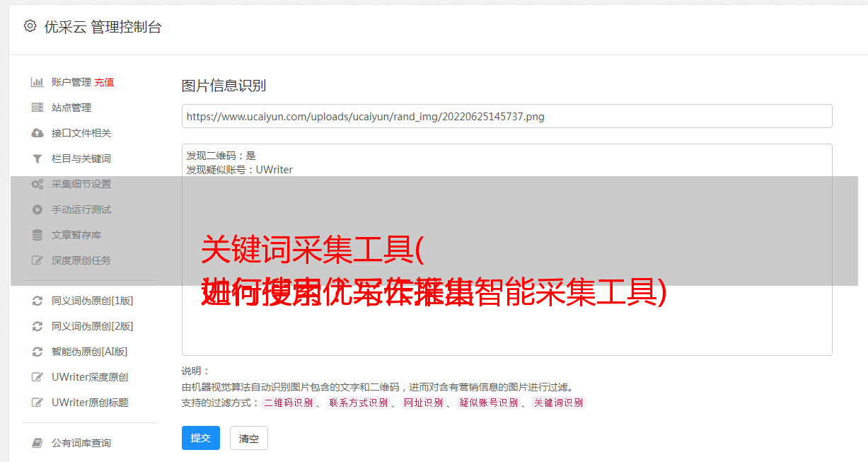Image resolution: width=868 pixels, height=462 pixels.
Task: Open 文章暂存库 menu item
Action: (76, 235)
